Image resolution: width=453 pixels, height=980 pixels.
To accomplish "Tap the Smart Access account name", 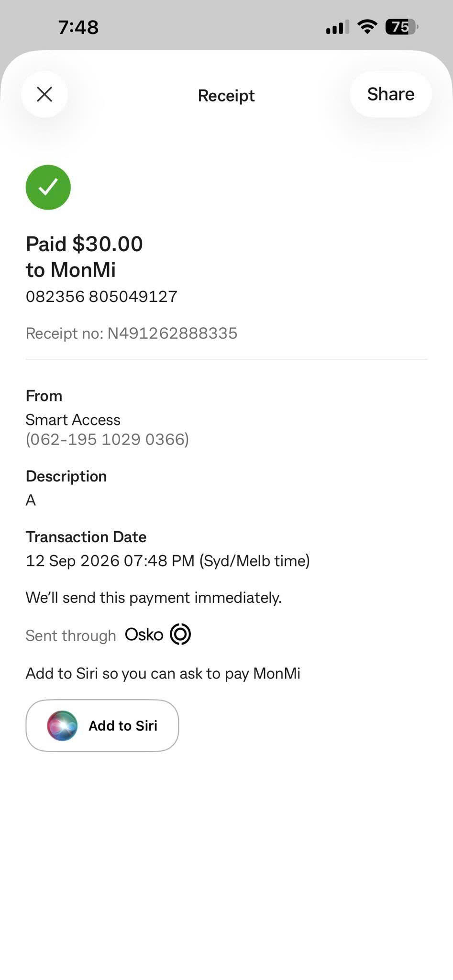I will click(73, 420).
